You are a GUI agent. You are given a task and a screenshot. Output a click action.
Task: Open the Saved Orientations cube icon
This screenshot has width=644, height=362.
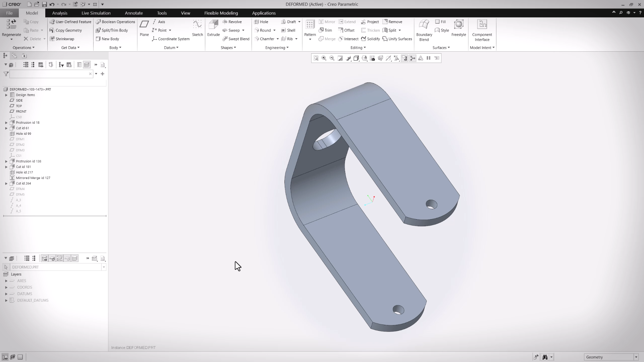click(364, 58)
